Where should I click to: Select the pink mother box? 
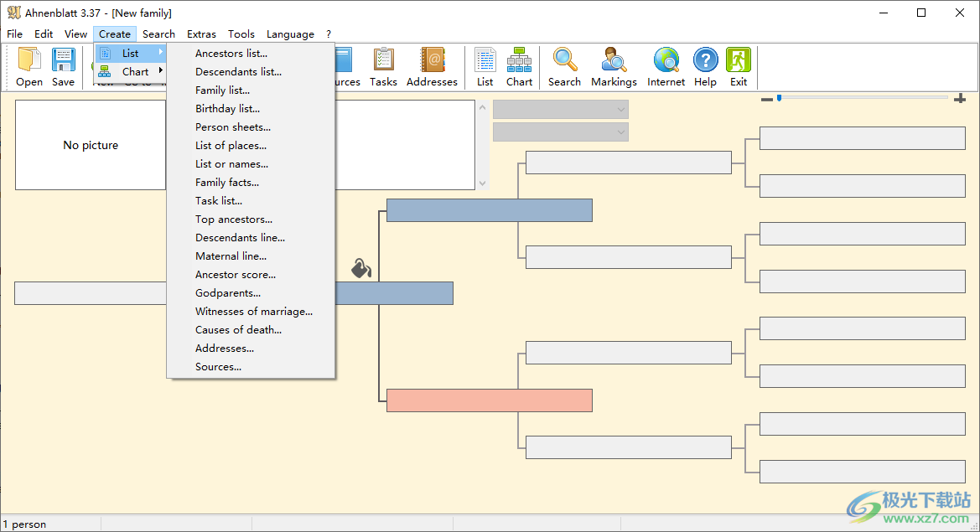click(x=490, y=400)
